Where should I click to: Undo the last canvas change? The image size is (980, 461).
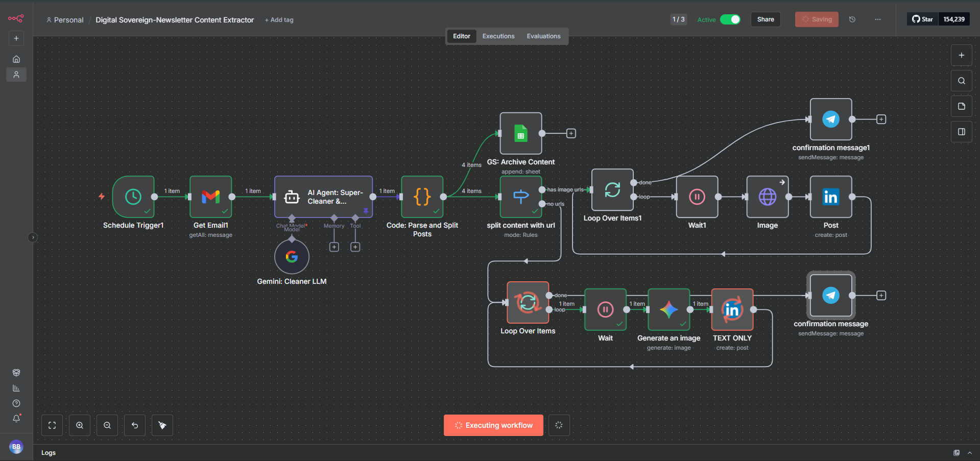134,425
